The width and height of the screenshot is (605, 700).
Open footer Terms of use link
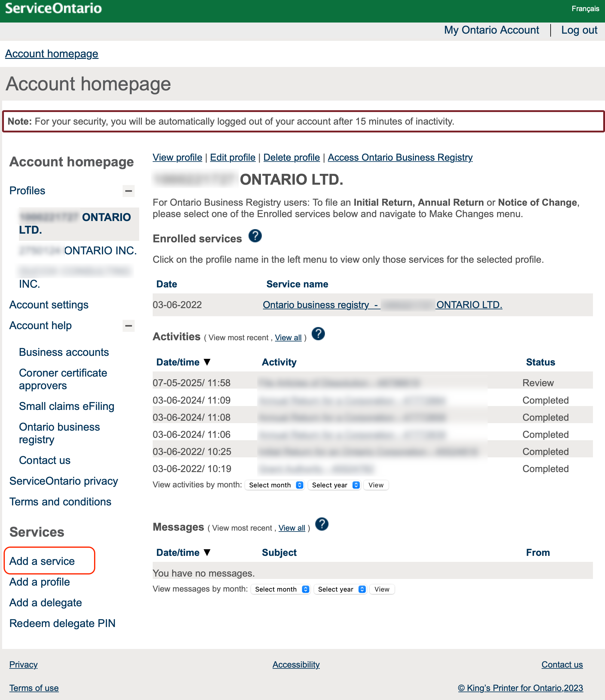[x=34, y=688]
